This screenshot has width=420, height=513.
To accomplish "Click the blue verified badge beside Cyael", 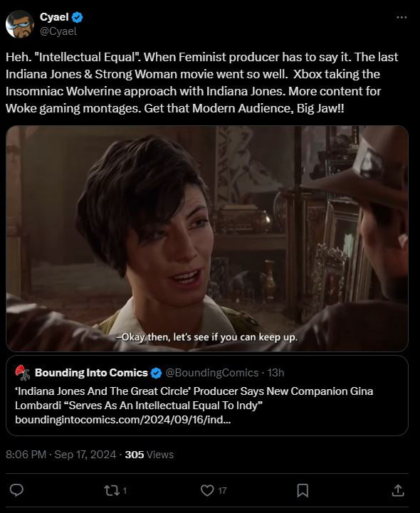I will point(78,17).
